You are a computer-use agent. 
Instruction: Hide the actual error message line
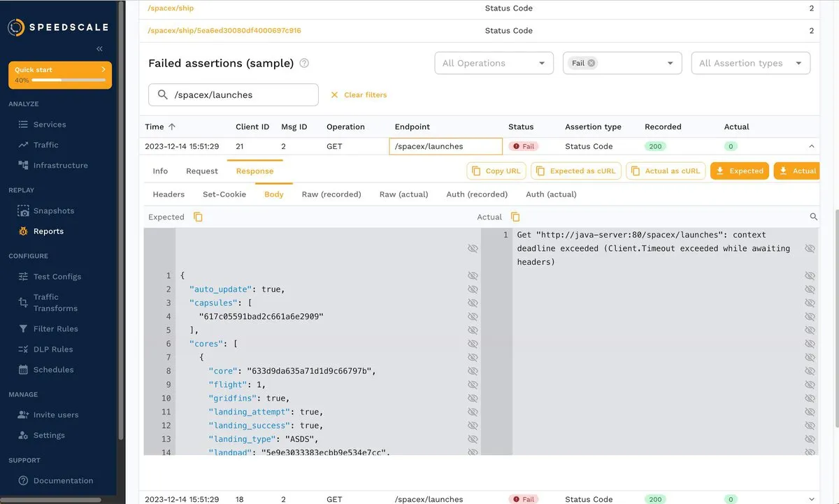(810, 249)
